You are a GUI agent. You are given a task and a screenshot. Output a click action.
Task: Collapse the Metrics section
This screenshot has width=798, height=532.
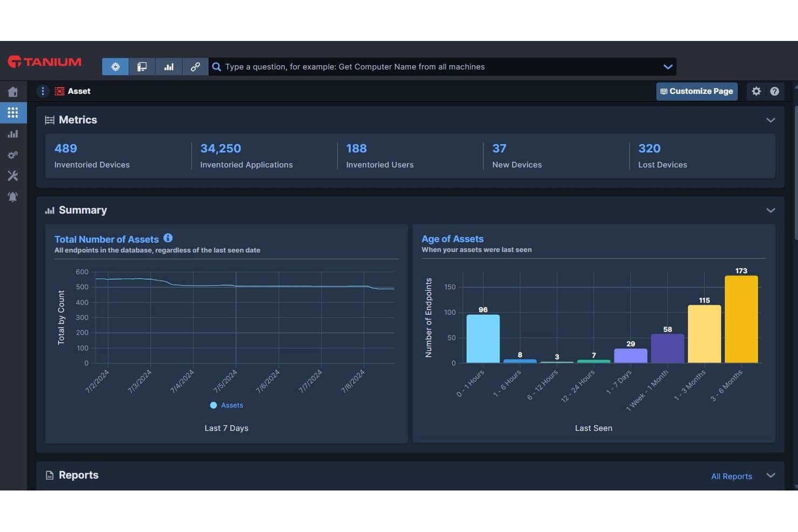[771, 120]
